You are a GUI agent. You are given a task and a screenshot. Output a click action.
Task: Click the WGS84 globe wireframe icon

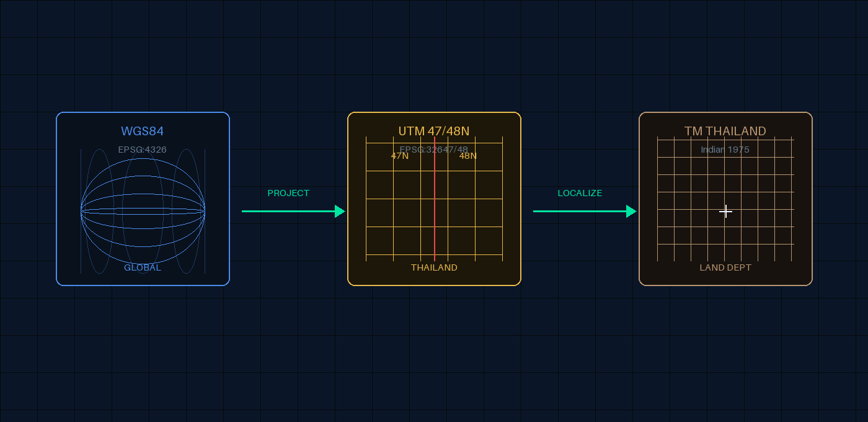coord(143,211)
